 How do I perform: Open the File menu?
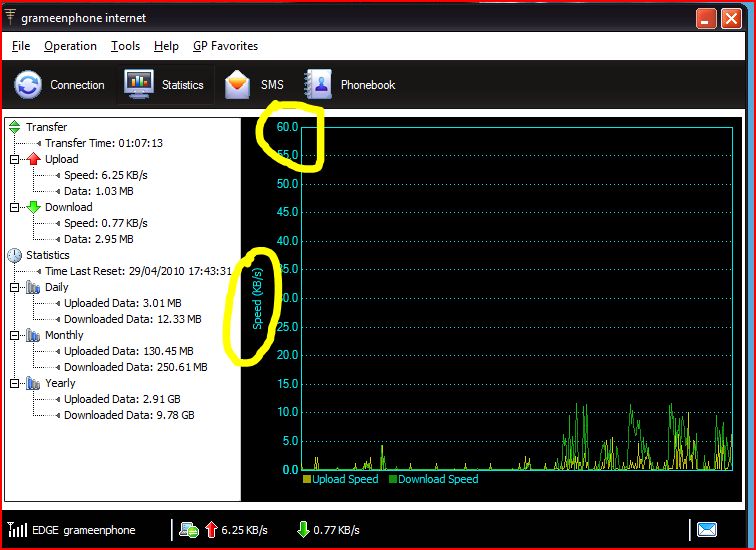point(21,46)
